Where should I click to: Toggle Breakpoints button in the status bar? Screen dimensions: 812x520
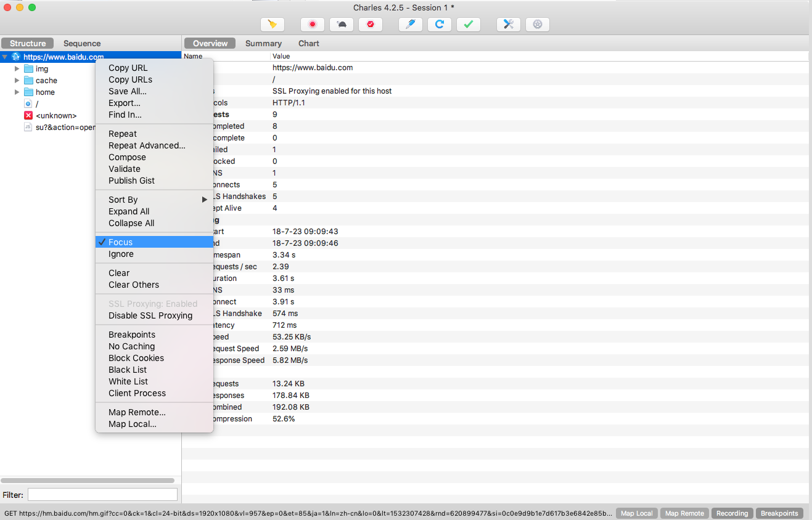(x=779, y=513)
